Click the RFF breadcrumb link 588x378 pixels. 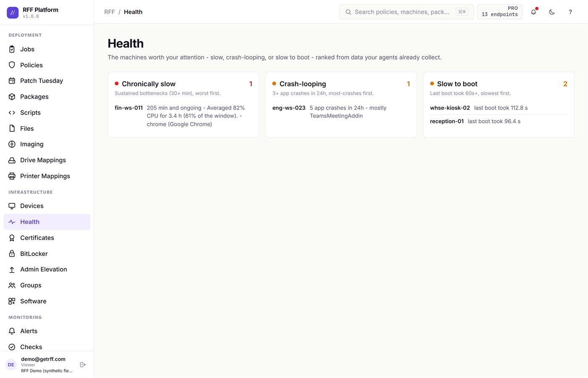tap(110, 12)
